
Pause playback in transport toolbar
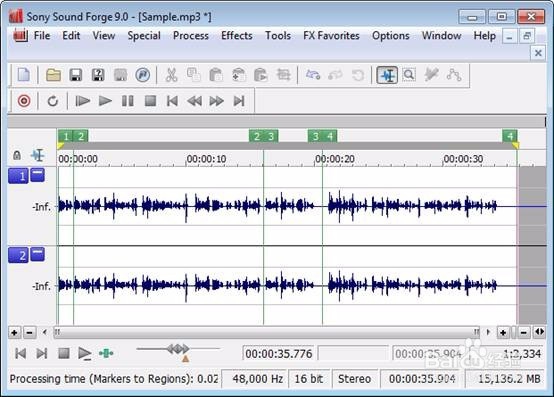(x=128, y=101)
